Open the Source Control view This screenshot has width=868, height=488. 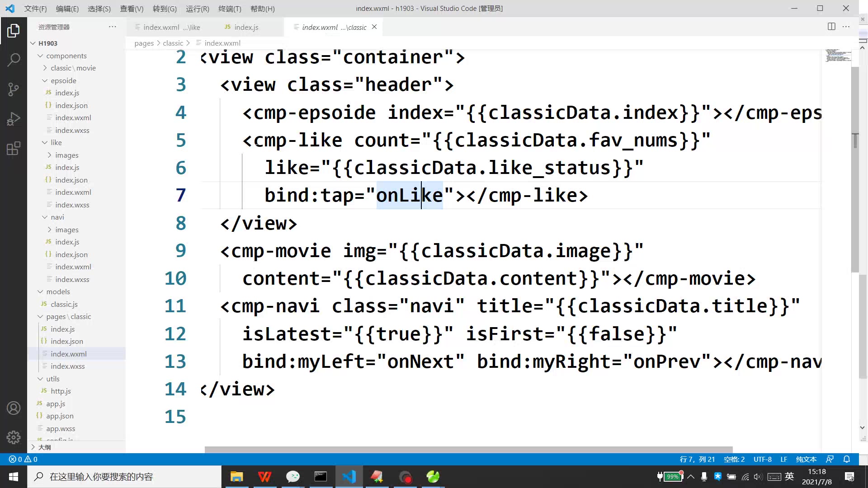(14, 89)
